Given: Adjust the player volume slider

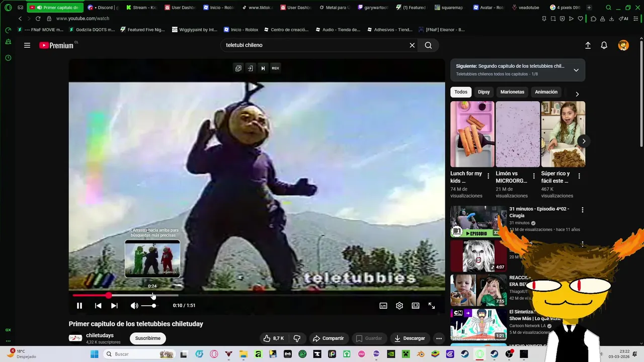Looking at the screenshot, I should [x=149, y=306].
